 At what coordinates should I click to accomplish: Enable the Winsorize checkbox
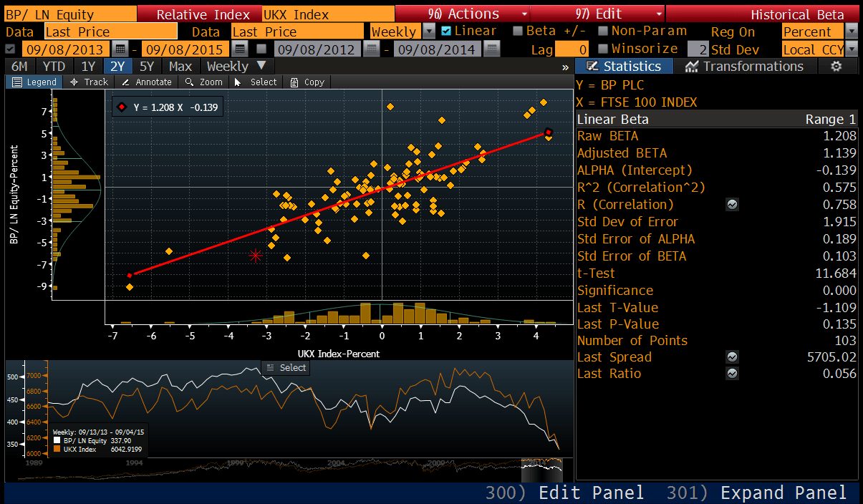603,49
